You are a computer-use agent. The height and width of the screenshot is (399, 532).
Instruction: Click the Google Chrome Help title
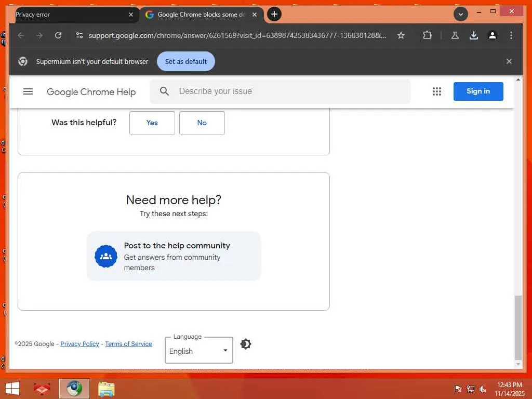pyautogui.click(x=91, y=92)
